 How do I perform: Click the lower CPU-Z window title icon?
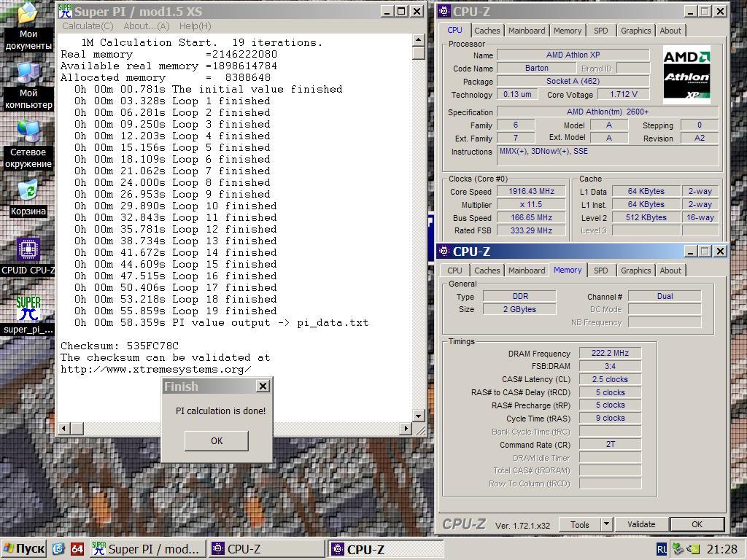coord(444,251)
